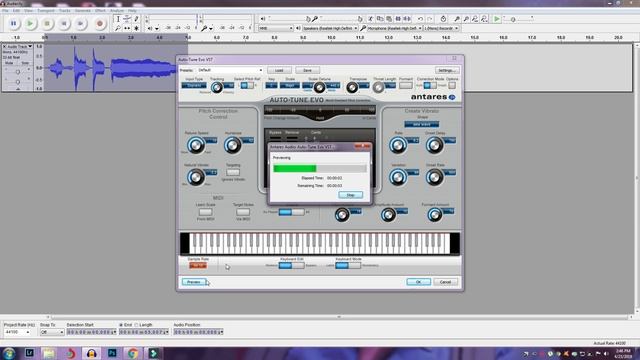This screenshot has width=640, height=360.
Task: Select the Time Shift tool
Action: [127, 28]
